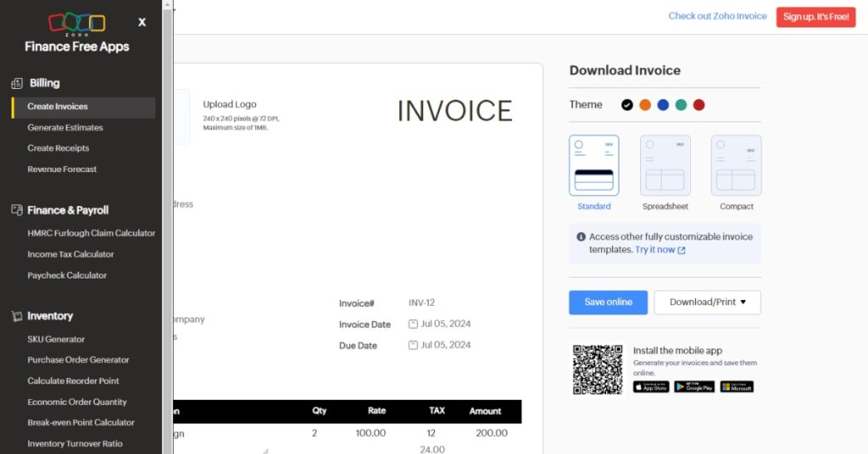The height and width of the screenshot is (454, 868).
Task: Click the Google Play download badge
Action: 693,387
